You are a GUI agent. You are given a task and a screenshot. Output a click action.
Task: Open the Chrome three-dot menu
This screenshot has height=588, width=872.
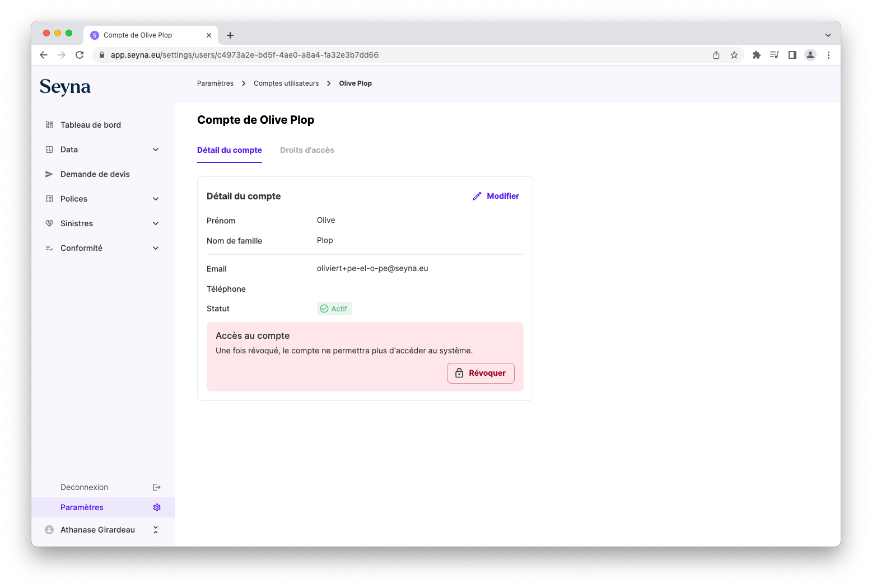coord(828,55)
